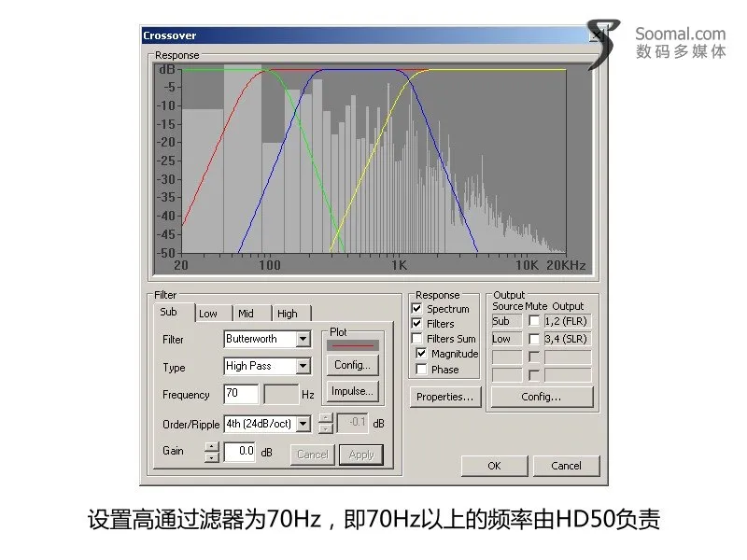Toggle the Filters checkbox
The image size is (747, 560).
[x=416, y=323]
